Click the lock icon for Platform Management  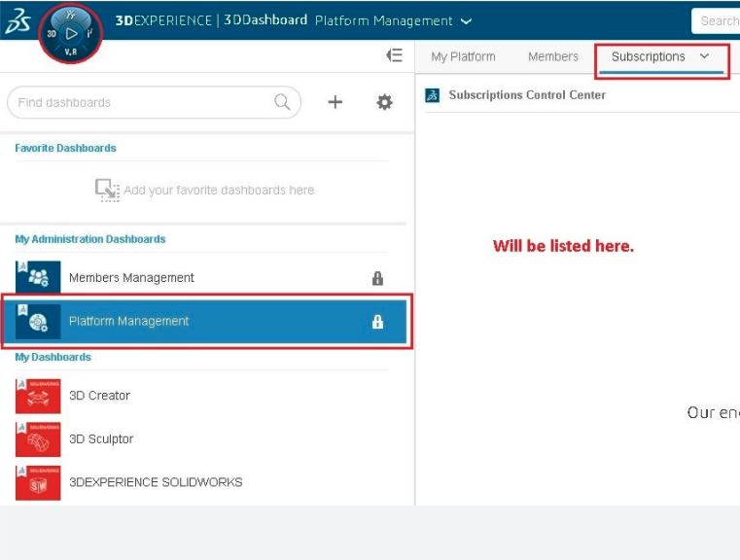point(377,322)
